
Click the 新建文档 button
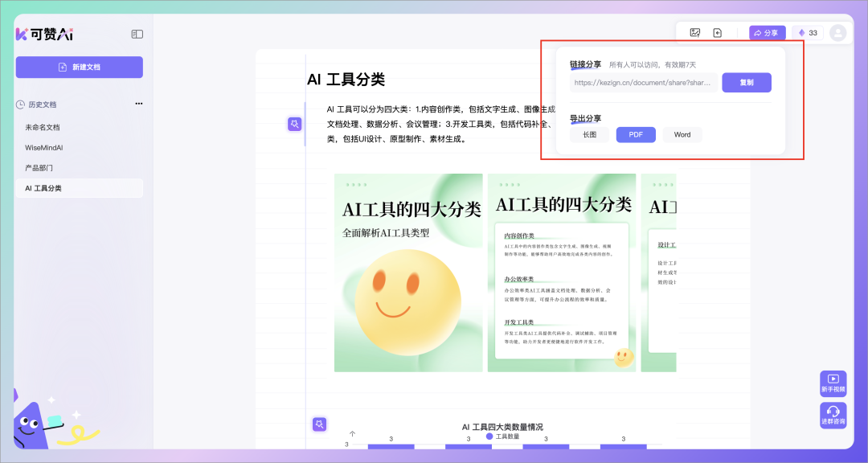[x=79, y=67]
